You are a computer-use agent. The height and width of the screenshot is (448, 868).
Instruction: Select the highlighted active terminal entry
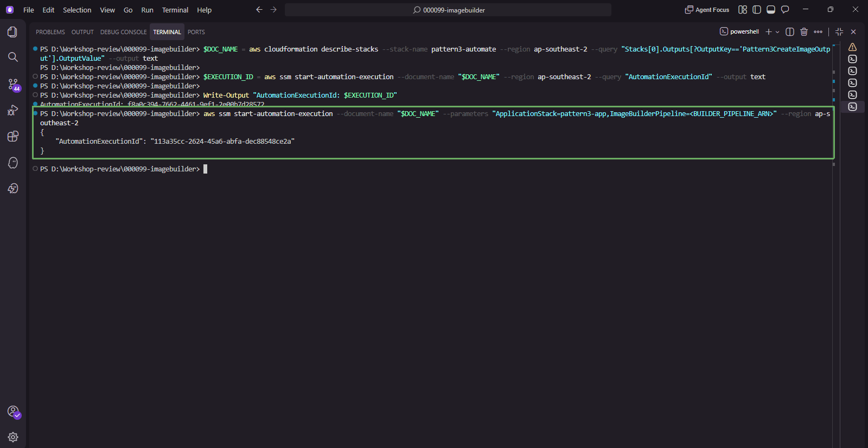point(852,107)
